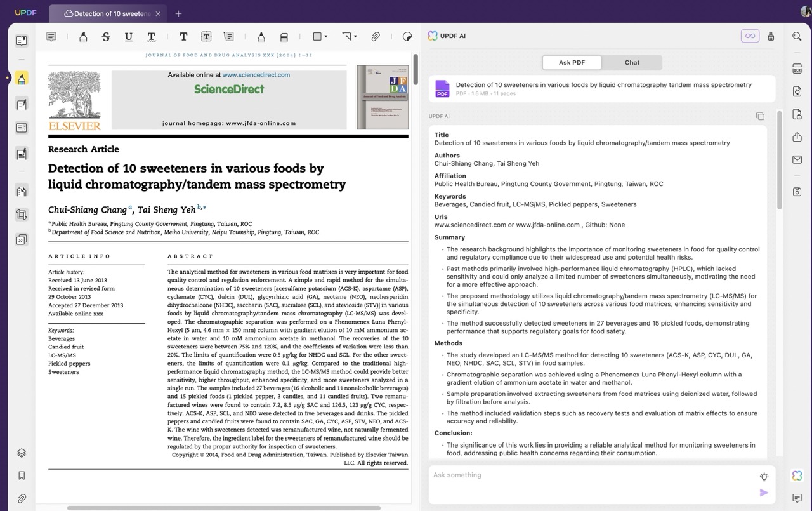This screenshot has height=511, width=812.
Task: Open www.sciencedirect.com link in PDF header
Action: [256, 75]
